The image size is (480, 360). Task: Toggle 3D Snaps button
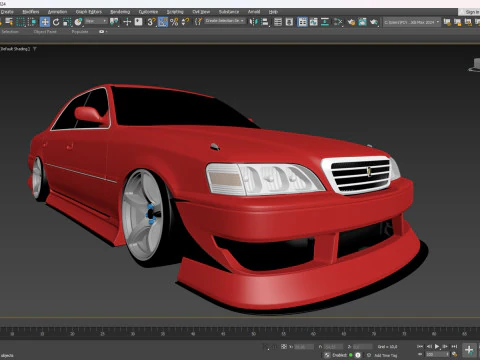click(151, 22)
